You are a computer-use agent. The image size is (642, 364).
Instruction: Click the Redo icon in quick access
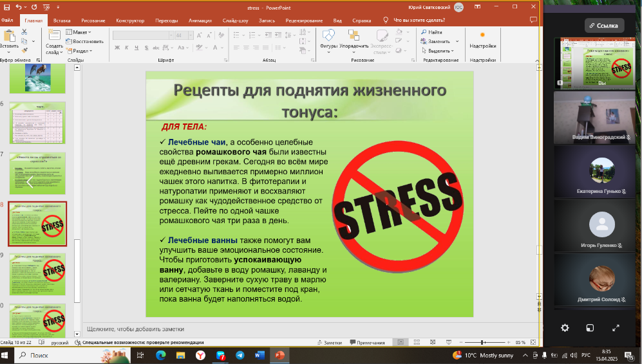[34, 7]
